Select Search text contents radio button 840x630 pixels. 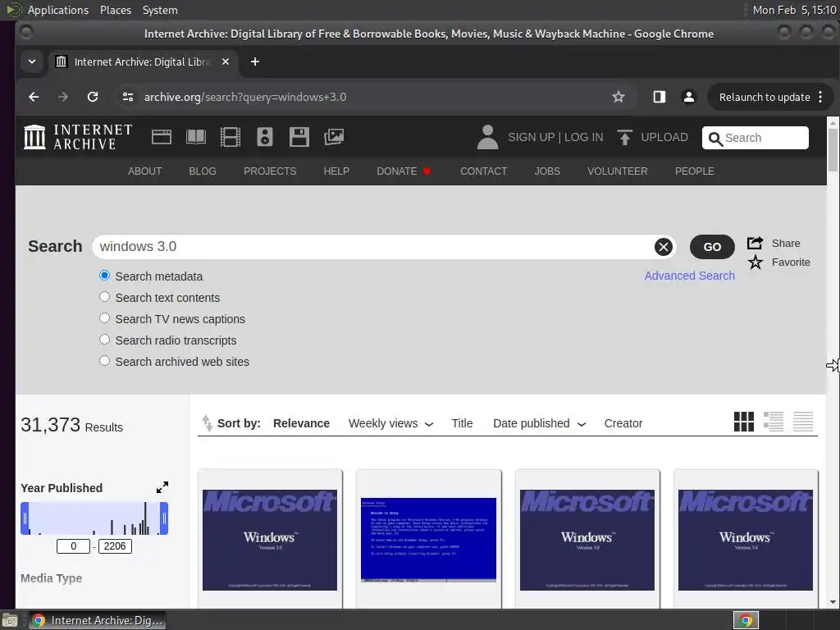tap(104, 297)
